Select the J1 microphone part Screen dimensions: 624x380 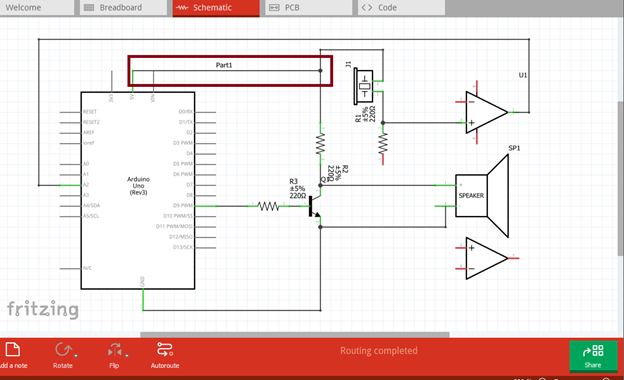[364, 87]
